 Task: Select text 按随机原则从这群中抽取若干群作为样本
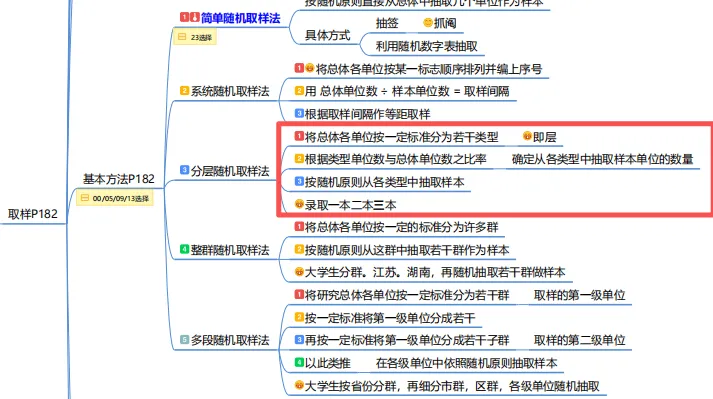(x=407, y=250)
